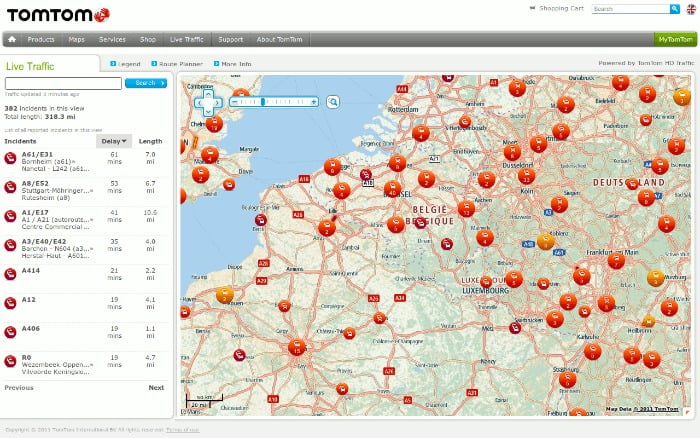Go to the TomTom home icon

(12, 39)
